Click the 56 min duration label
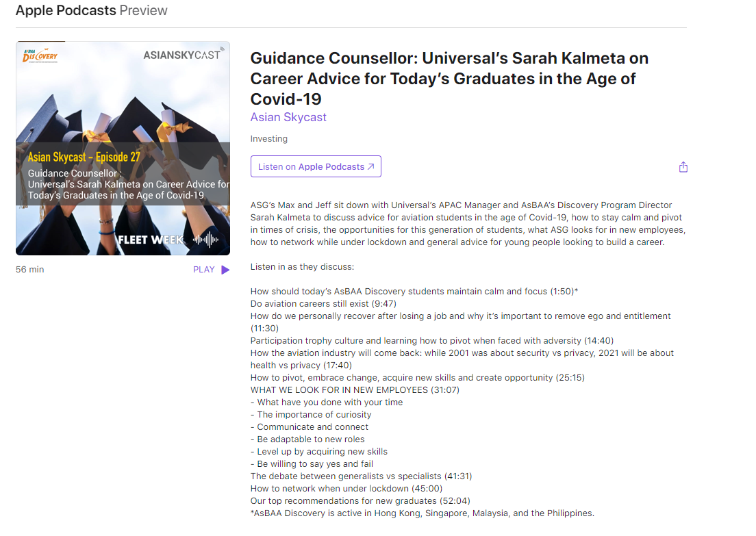Image resolution: width=756 pixels, height=536 pixels. pos(30,270)
